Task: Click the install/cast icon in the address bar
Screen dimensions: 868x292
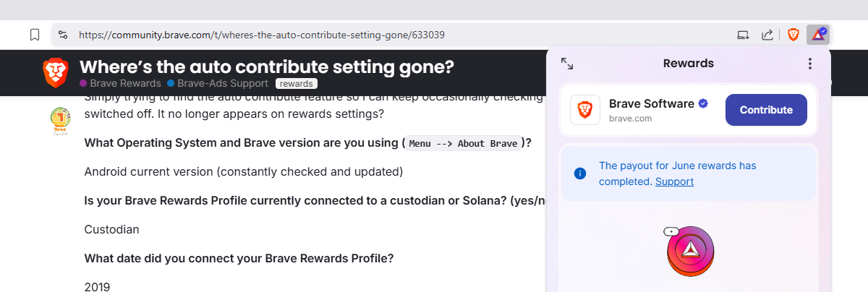Action: pos(743,35)
